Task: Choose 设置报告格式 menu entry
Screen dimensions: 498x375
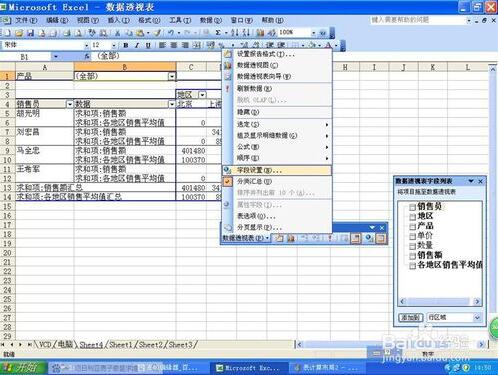Action: 277,54
